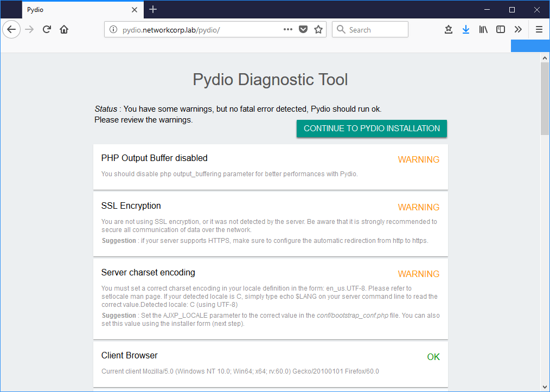Click 'Please review the warnings.' text
The width and height of the screenshot is (550, 392).
[143, 120]
